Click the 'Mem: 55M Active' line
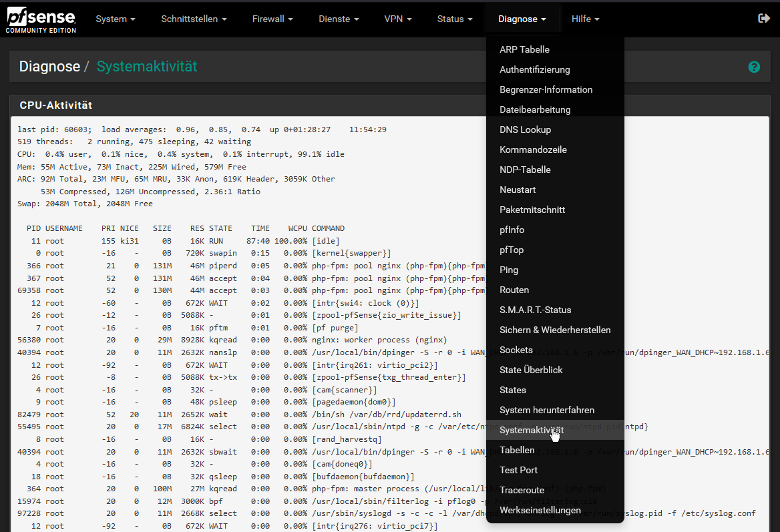Viewport: 780px width, 532px height. tap(132, 167)
